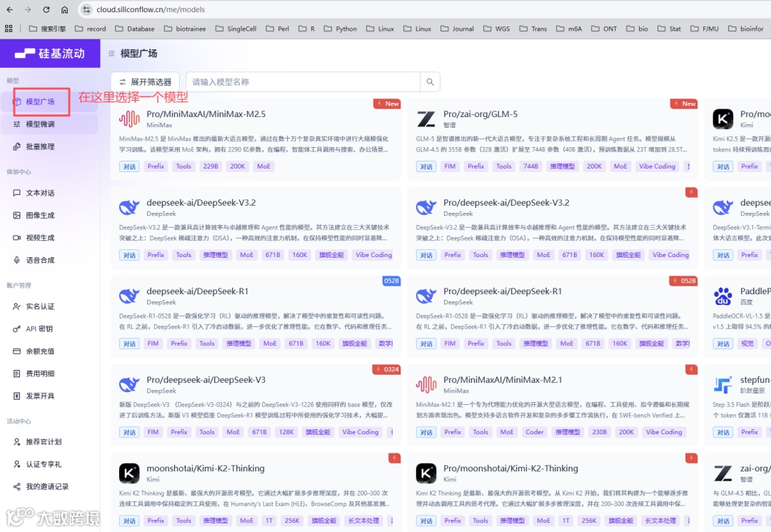Image resolution: width=771 pixels, height=532 pixels.
Task: Click the browser forward arrow
Action: [28, 9]
